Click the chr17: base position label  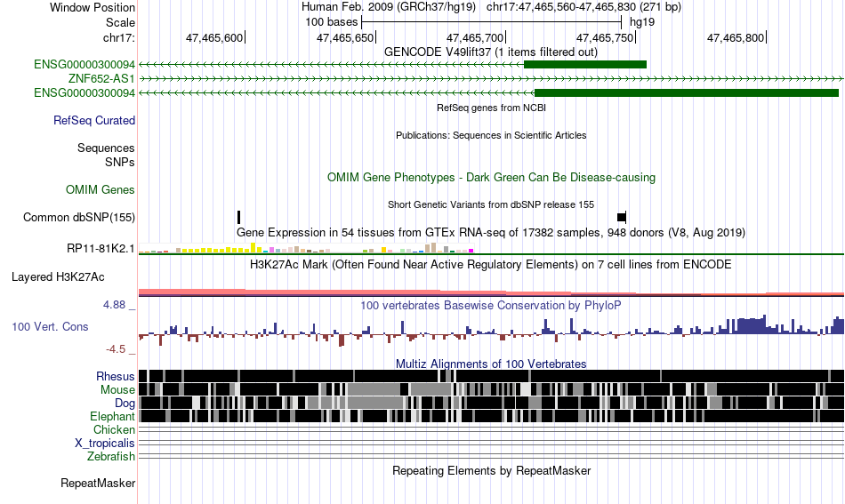(x=118, y=37)
